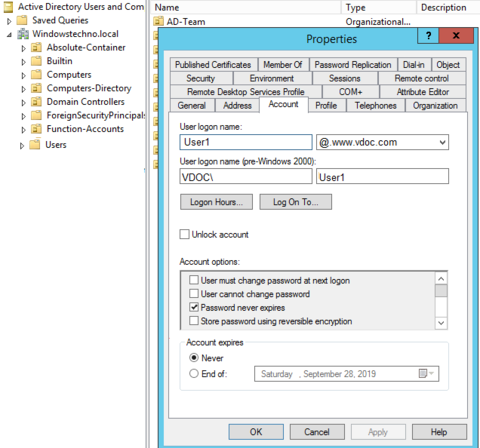Select the Saved Queries folder icon

click(22, 21)
